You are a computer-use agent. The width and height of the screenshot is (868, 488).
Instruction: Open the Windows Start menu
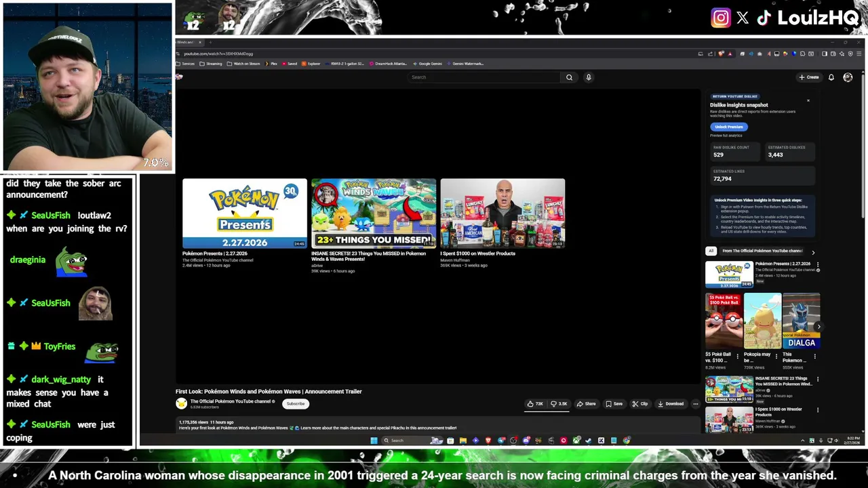(374, 441)
